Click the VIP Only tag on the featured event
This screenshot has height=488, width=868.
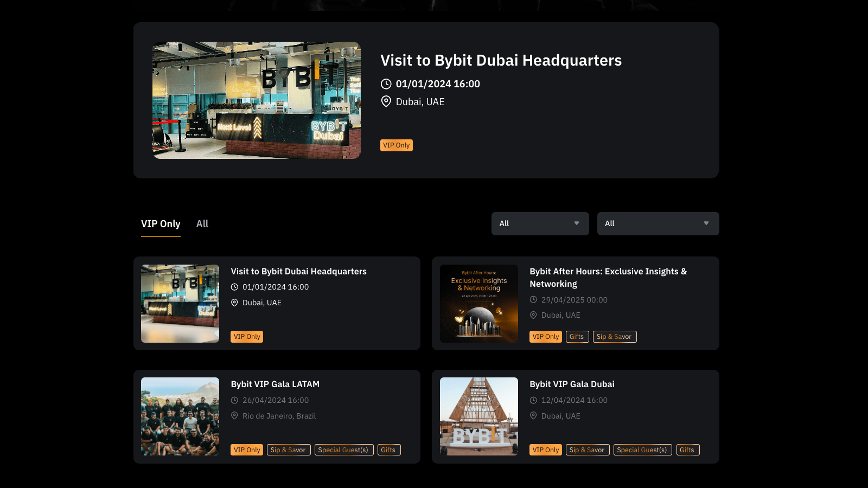point(396,145)
